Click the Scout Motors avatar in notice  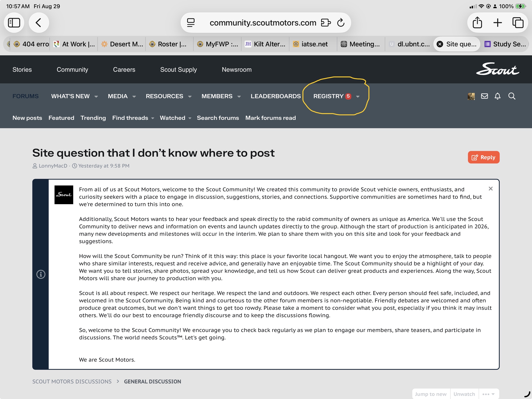pos(64,195)
